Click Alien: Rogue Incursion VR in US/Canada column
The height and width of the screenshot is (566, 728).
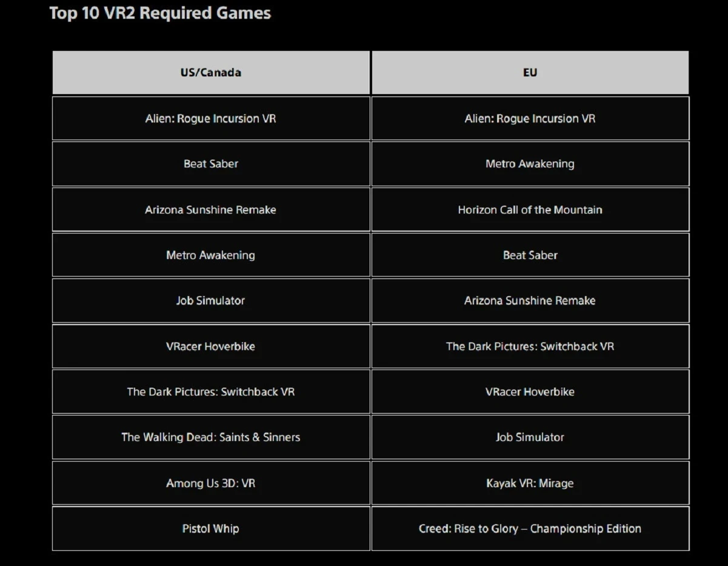[x=210, y=119]
